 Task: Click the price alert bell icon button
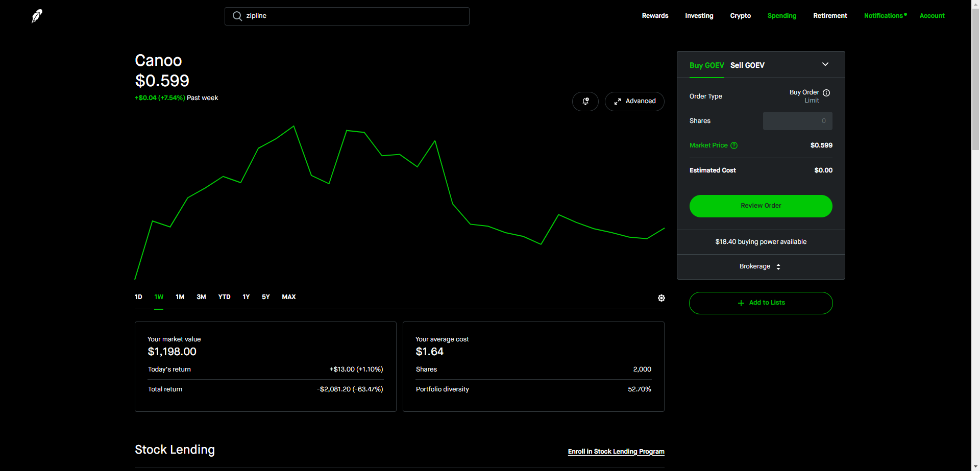(x=585, y=101)
